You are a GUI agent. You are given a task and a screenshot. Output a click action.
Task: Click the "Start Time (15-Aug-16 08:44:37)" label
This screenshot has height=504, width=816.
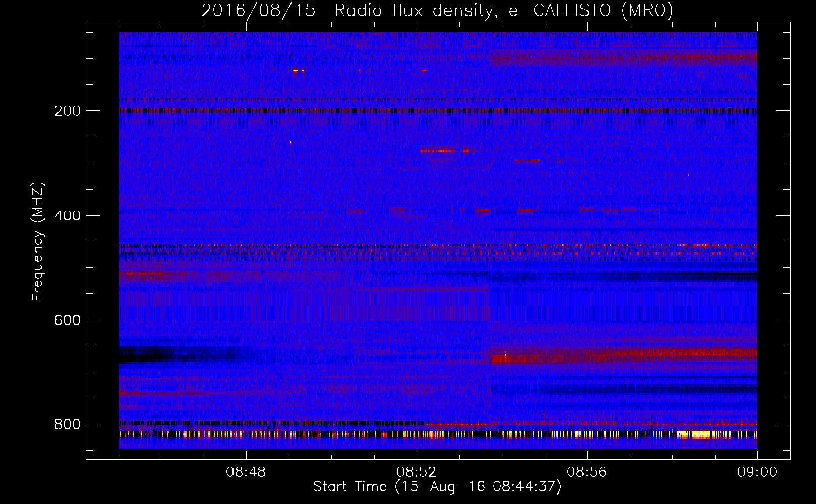tap(437, 487)
